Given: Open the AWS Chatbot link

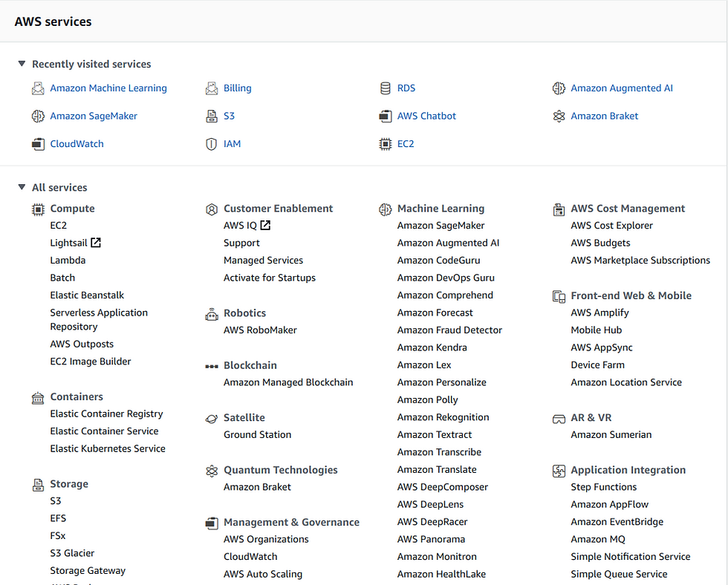Looking at the screenshot, I should click(426, 116).
